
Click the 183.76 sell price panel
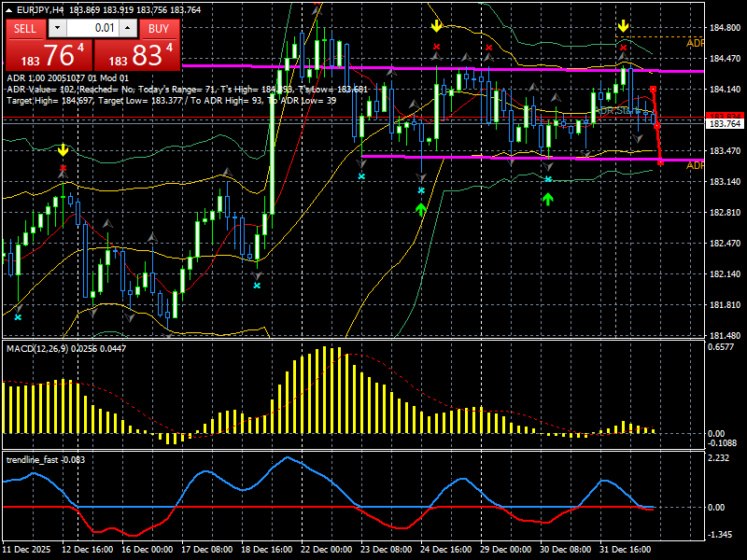49,55
